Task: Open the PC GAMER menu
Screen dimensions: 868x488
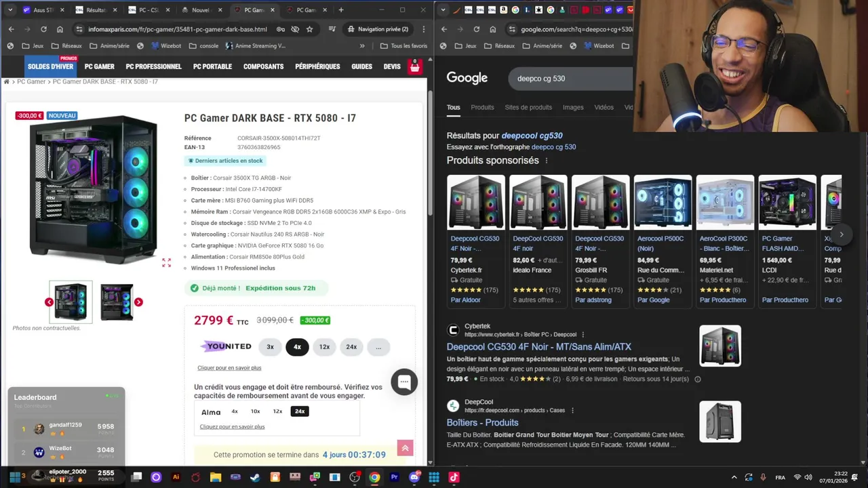Action: tap(100, 66)
